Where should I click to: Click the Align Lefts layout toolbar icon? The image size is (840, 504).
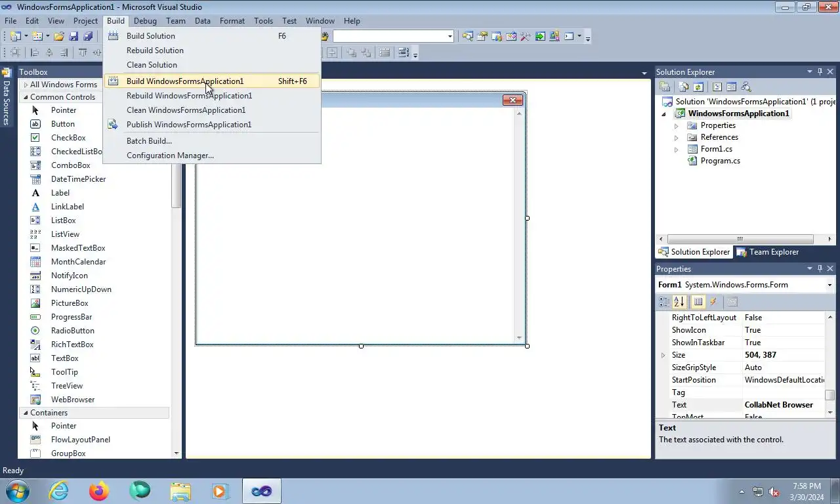pos(35,52)
